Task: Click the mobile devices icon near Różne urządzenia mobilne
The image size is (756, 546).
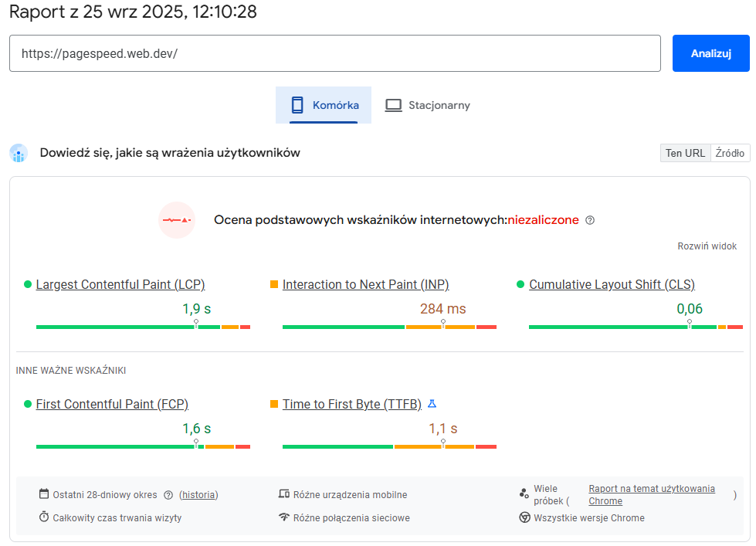Action: coord(283,494)
